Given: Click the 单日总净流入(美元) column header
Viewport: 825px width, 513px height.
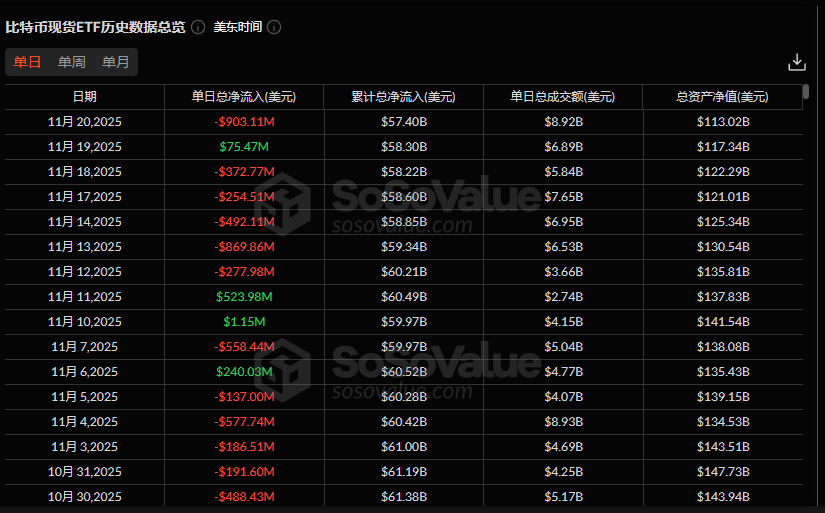Looking at the screenshot, I should [x=244, y=97].
